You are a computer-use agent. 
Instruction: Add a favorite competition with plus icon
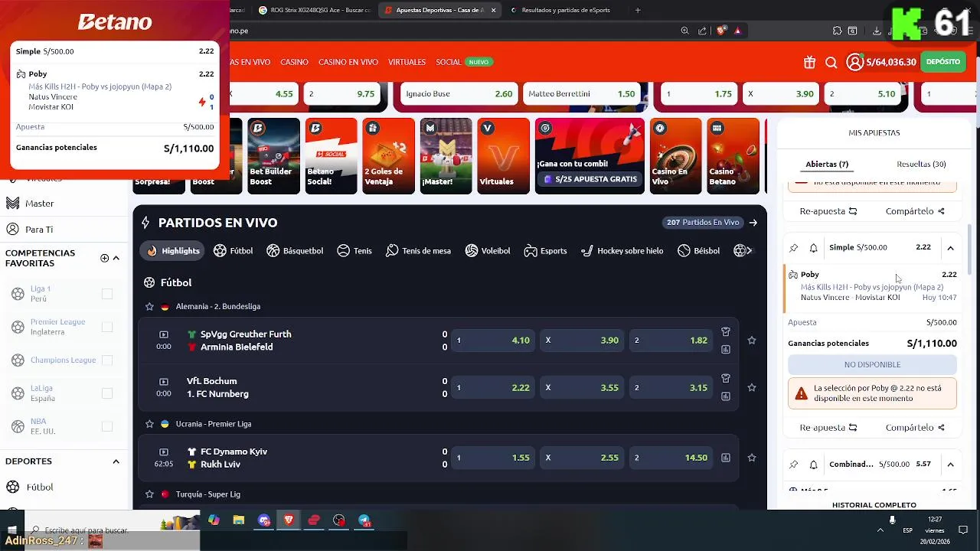coord(104,258)
